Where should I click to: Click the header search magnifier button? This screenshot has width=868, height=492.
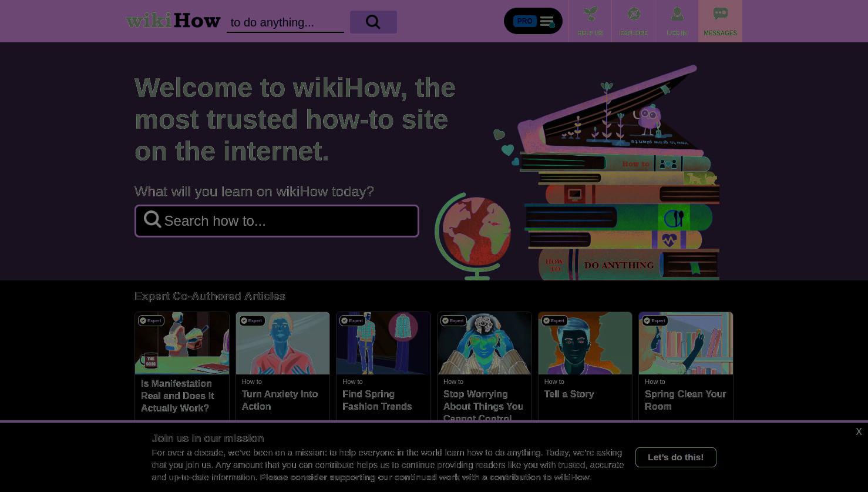point(374,22)
